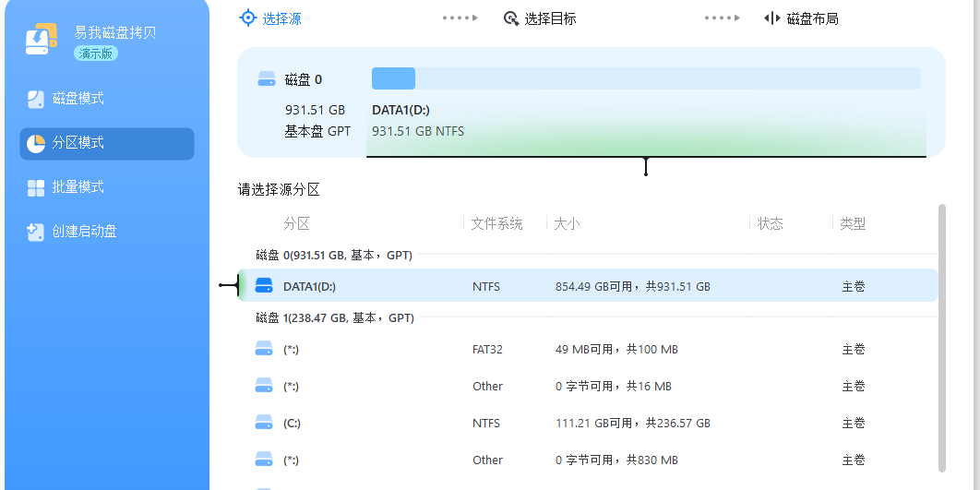Select the 830 MB Other partition row

(x=587, y=460)
